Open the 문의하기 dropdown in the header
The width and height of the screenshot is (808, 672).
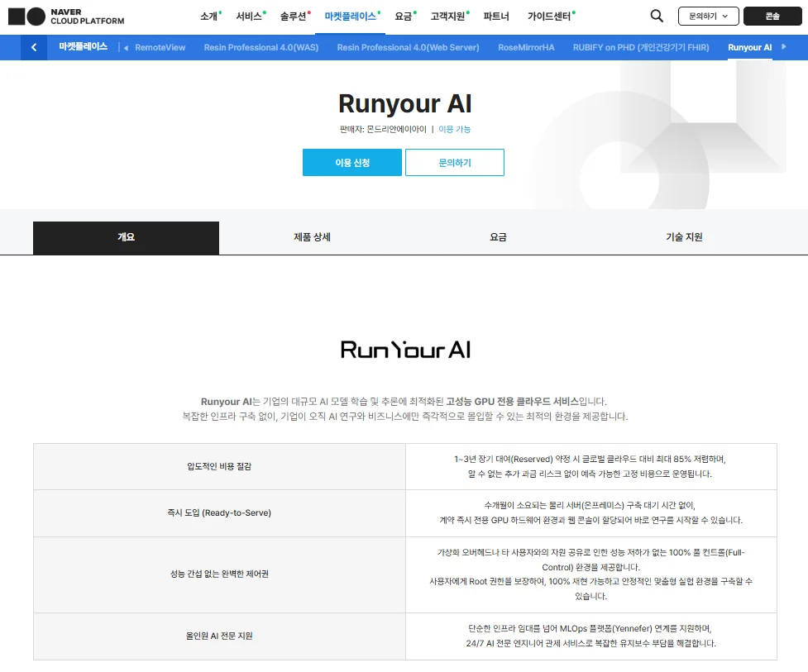tap(708, 16)
